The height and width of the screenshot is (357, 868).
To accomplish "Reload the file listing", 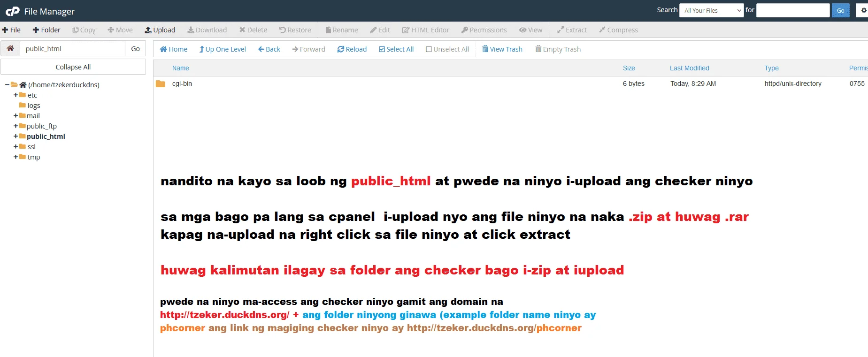I will [x=352, y=49].
